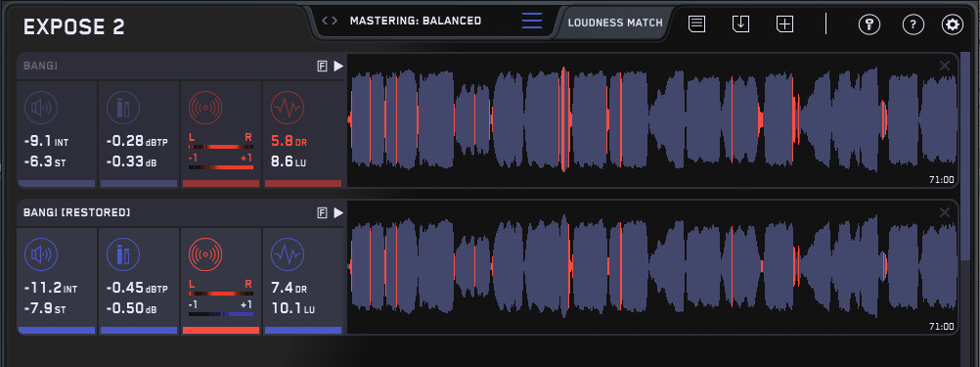The width and height of the screenshot is (980, 367).
Task: Open the help question mark icon
Action: 913,25
